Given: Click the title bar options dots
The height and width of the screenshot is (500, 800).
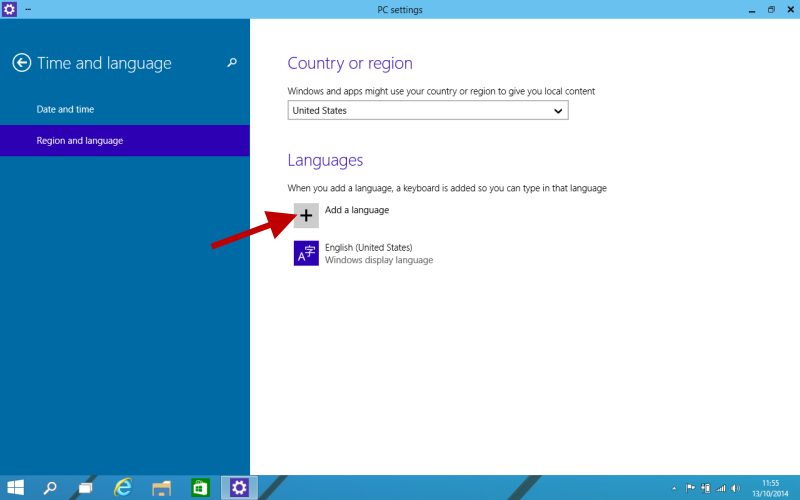Looking at the screenshot, I should point(28,9).
